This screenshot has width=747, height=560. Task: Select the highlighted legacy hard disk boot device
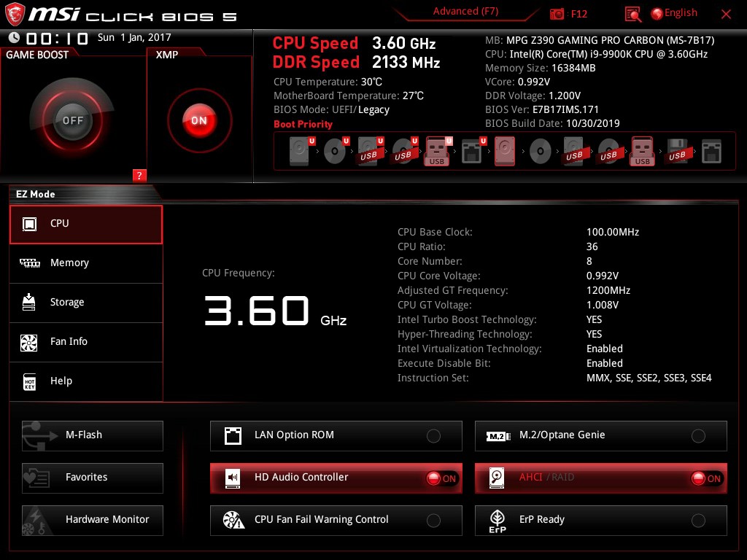(x=505, y=151)
